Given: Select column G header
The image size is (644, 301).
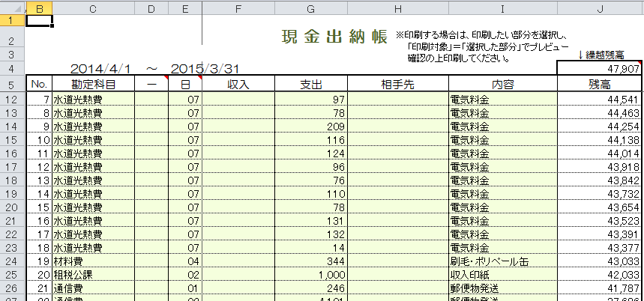Looking at the screenshot, I should pos(310,7).
